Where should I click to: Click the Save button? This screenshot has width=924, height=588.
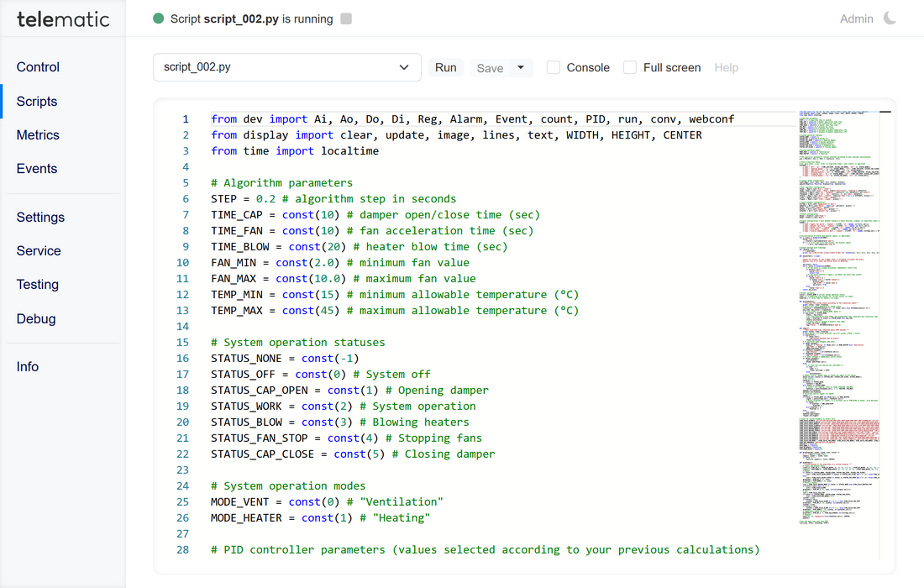[x=491, y=68]
